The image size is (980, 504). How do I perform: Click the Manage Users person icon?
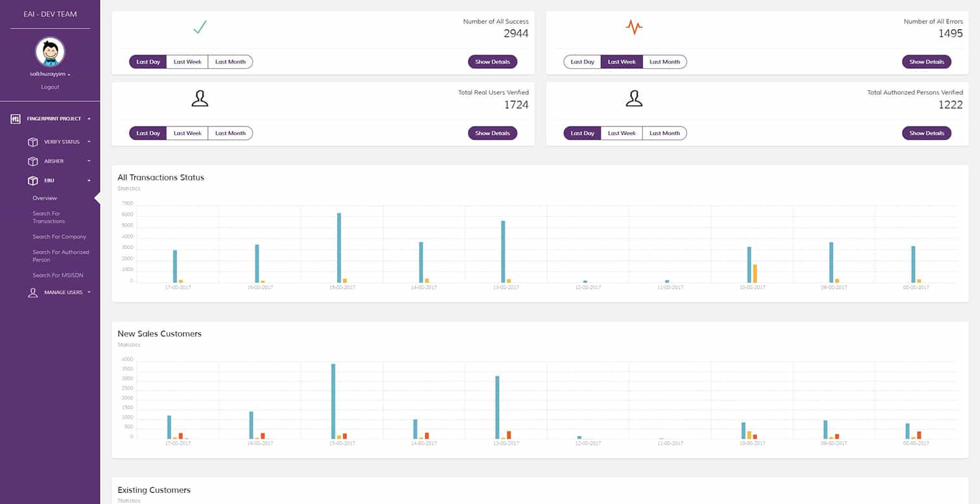pos(32,293)
